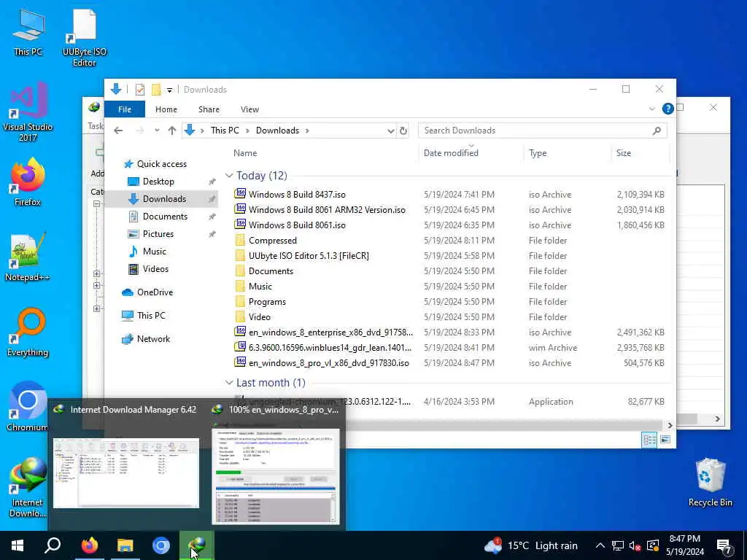Open the View ribbon tab
This screenshot has width=747, height=560.
pyautogui.click(x=249, y=109)
